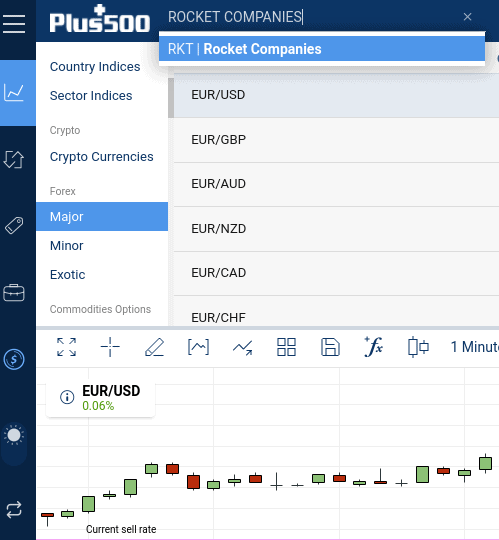This screenshot has width=499, height=540.
Task: Open the hamburger main menu
Action: click(14, 24)
